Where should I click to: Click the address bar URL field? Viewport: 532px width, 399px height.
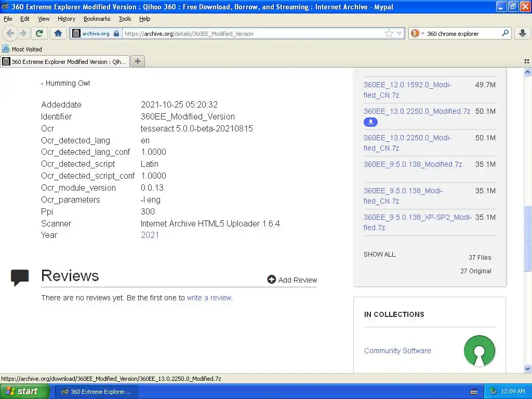coord(253,34)
